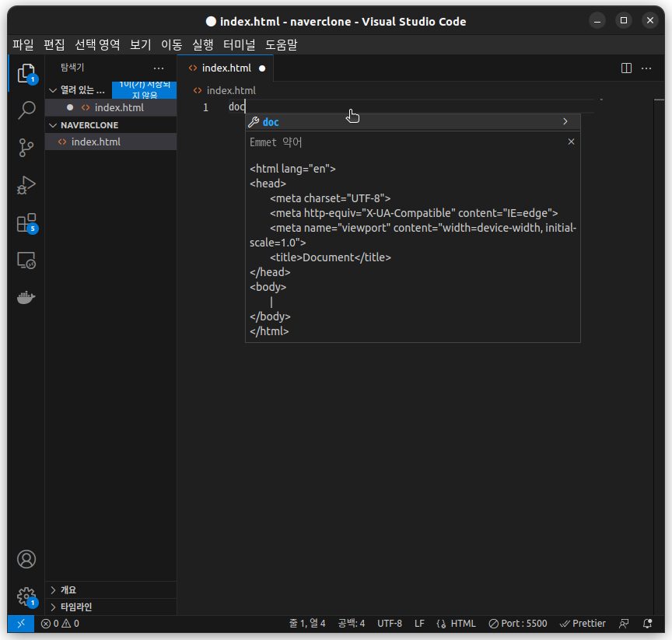This screenshot has height=640, width=672.
Task: Minimize the VS Code window
Action: click(x=597, y=20)
